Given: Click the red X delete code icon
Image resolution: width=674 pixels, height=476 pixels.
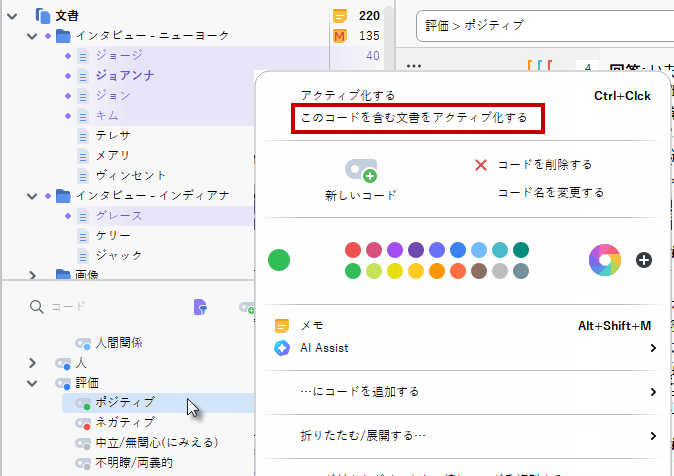Looking at the screenshot, I should click(481, 165).
